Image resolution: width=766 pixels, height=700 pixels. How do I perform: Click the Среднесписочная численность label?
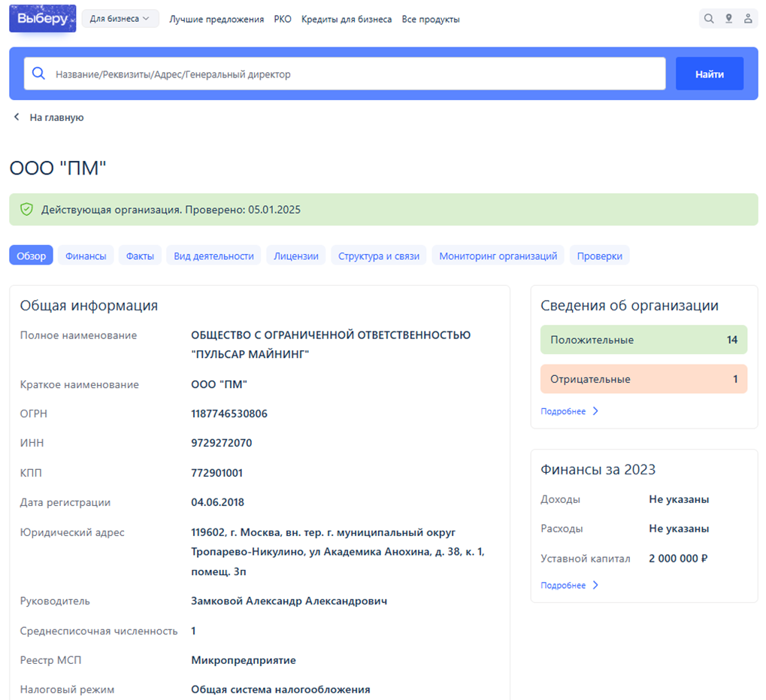pos(98,631)
